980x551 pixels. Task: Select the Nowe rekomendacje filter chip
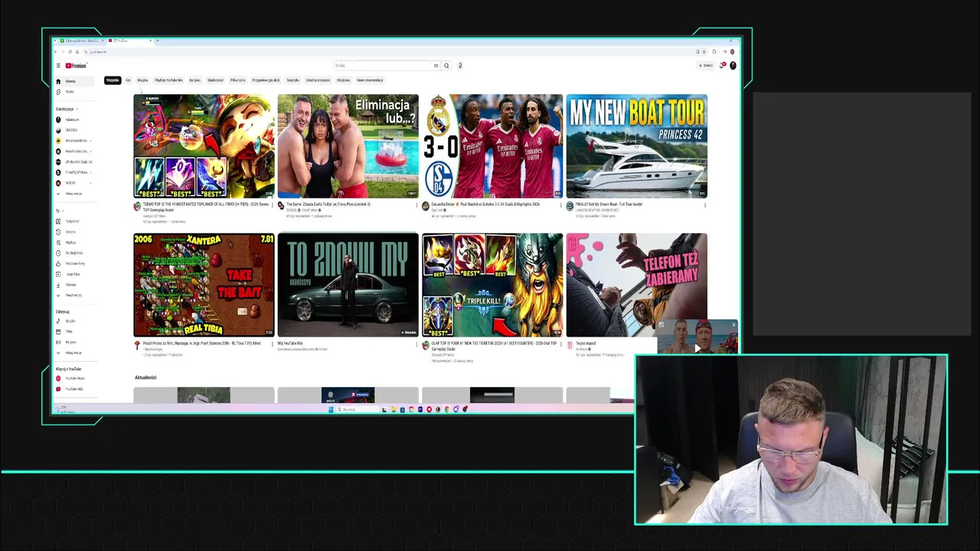tap(370, 80)
